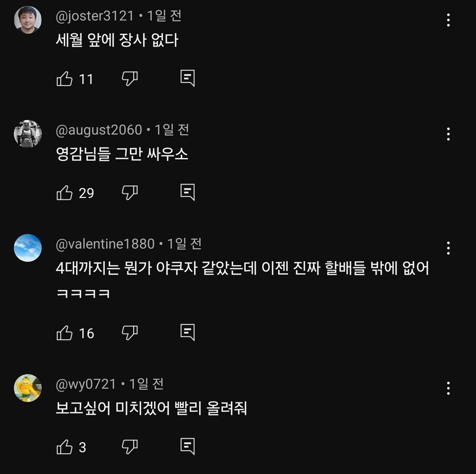Open options menu for @august2060's comment
This screenshot has width=476, height=474.
[x=448, y=134]
